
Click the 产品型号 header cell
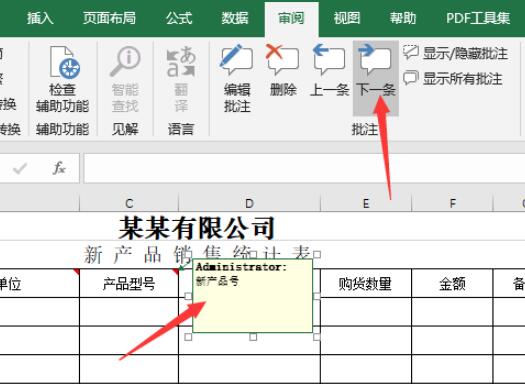click(x=129, y=284)
